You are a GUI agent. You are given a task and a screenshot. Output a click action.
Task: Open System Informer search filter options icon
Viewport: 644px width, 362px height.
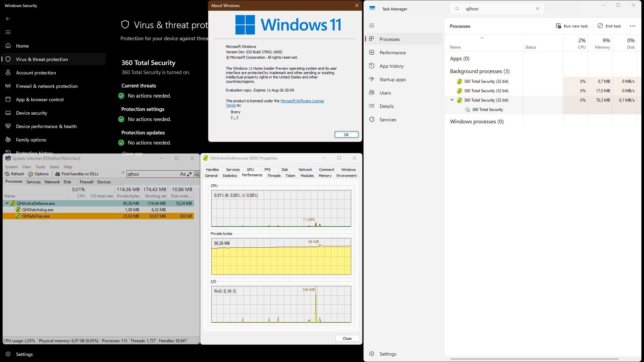[197, 174]
